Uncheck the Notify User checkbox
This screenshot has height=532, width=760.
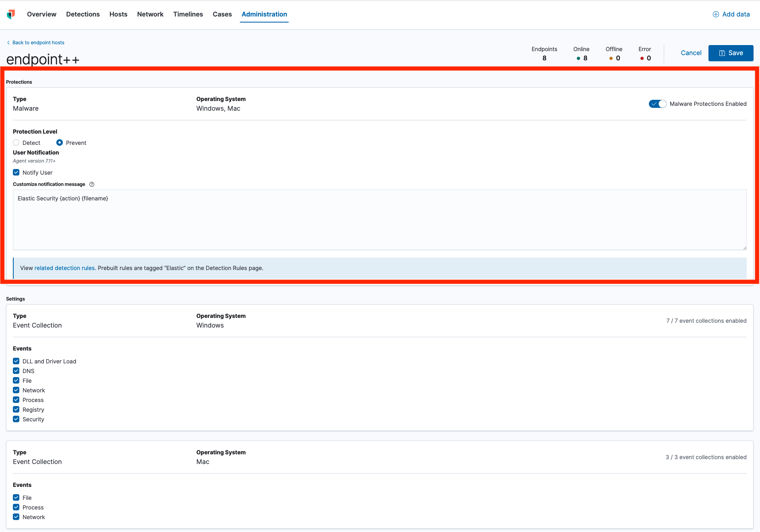tap(16, 173)
